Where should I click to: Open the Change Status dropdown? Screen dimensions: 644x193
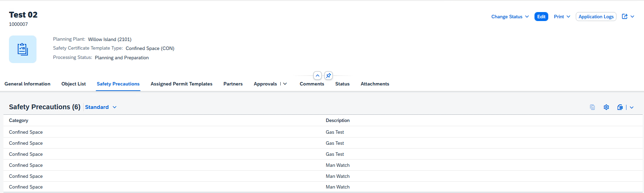point(510,17)
